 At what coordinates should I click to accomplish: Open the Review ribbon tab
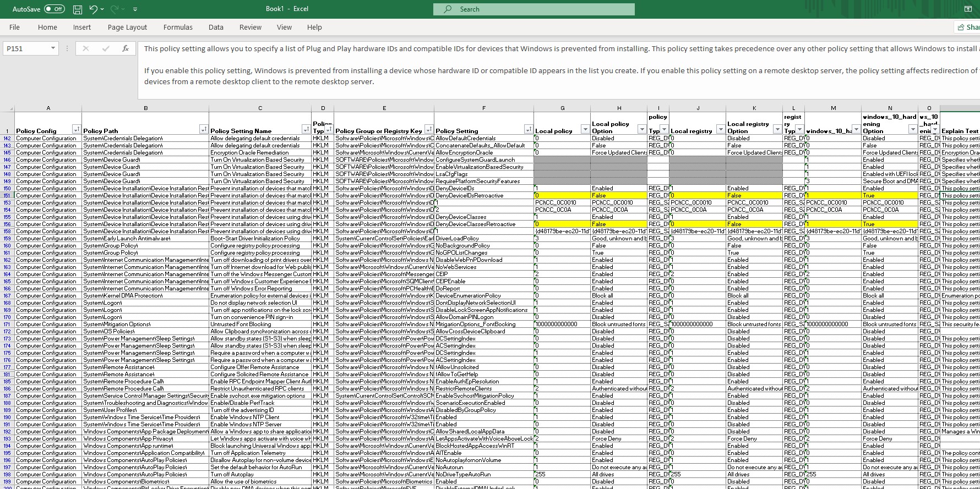click(x=251, y=27)
